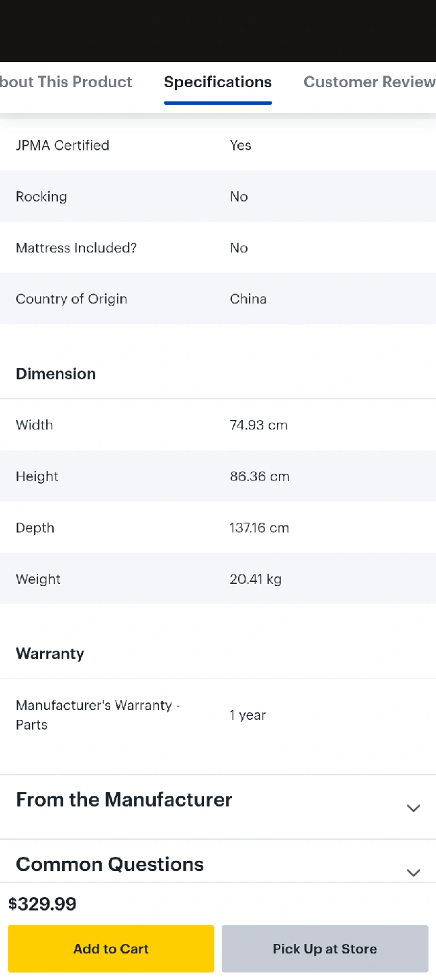
Task: Select the Width value 74.93 cm
Action: [258, 425]
